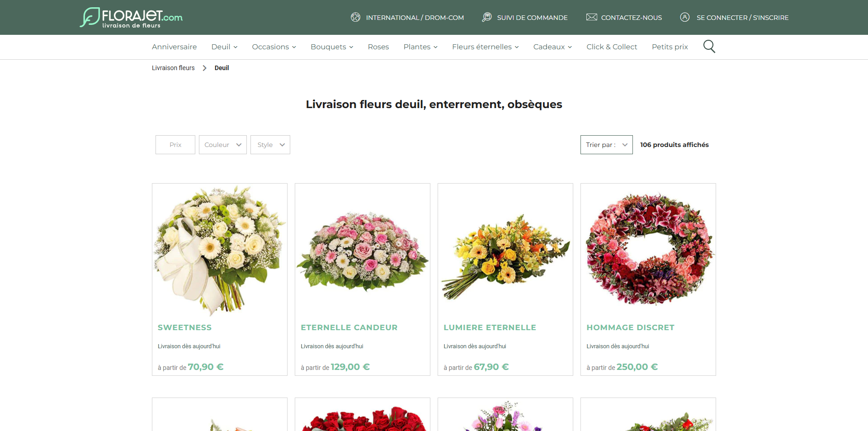Click the HOMMAGE DISCRET product title
Screen dimensions: 868x431
point(631,327)
